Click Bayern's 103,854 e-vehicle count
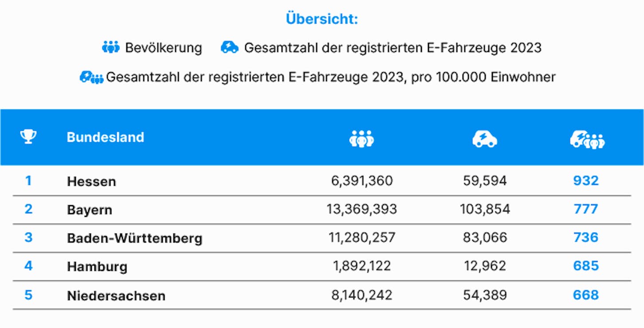The image size is (644, 328). [x=485, y=209]
